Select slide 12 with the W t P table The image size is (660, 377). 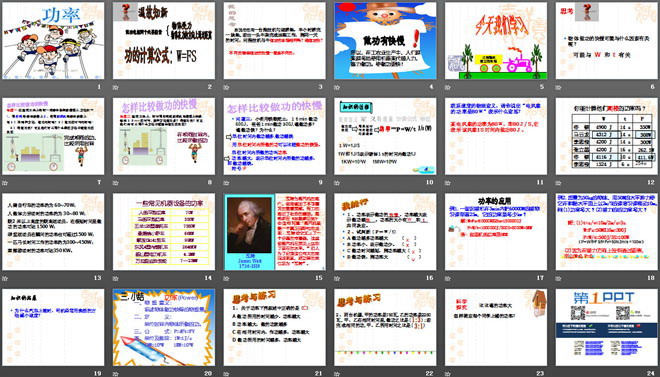[607, 136]
